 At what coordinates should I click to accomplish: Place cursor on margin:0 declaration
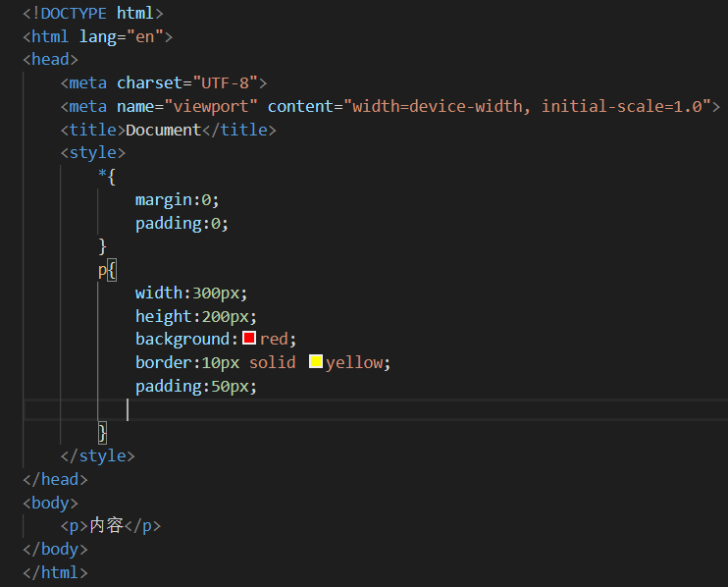tap(177, 199)
